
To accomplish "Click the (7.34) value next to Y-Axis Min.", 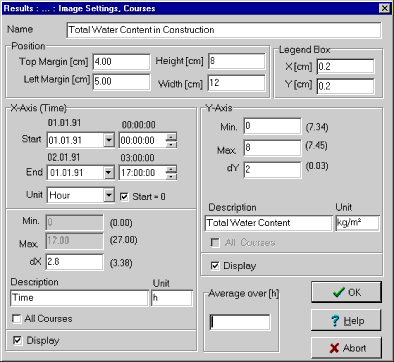I will point(317,127).
